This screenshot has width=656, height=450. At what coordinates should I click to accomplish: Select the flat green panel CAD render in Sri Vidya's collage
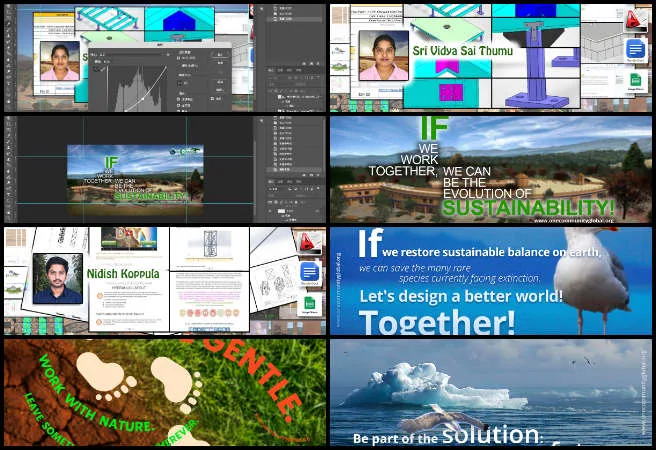pos(448,28)
